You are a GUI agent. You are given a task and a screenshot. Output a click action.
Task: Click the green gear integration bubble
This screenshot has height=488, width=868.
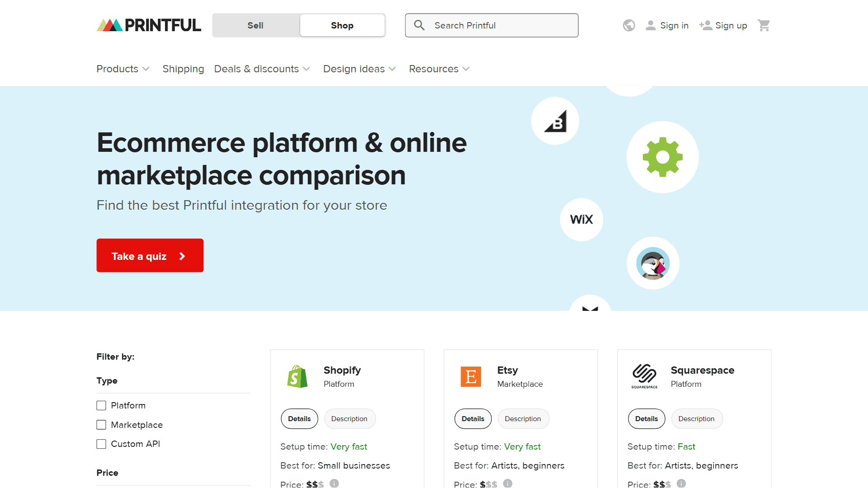tap(663, 157)
